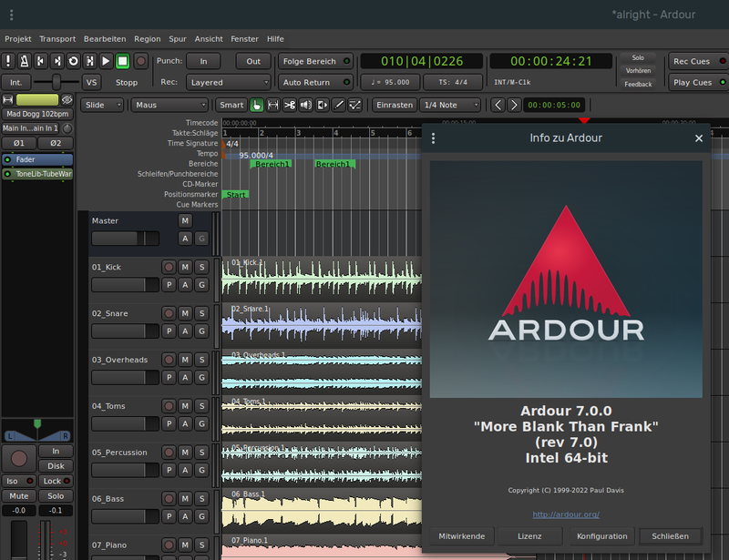Image resolution: width=729 pixels, height=560 pixels.
Task: Open the Maus edit point dropdown
Action: (169, 105)
